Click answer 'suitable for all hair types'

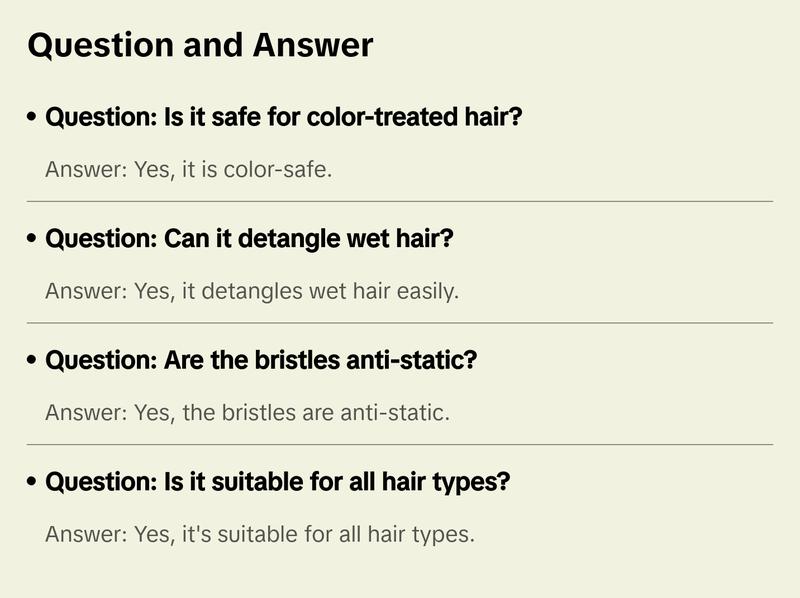pyautogui.click(x=260, y=534)
